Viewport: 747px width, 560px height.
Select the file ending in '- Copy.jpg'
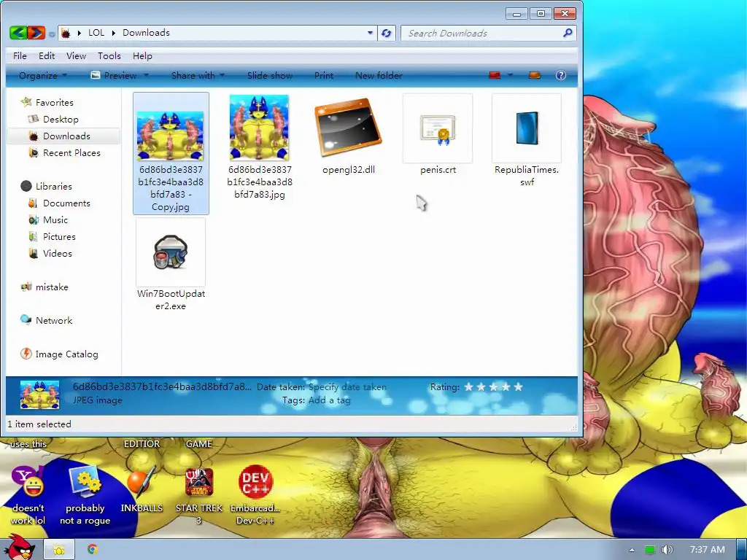click(171, 153)
